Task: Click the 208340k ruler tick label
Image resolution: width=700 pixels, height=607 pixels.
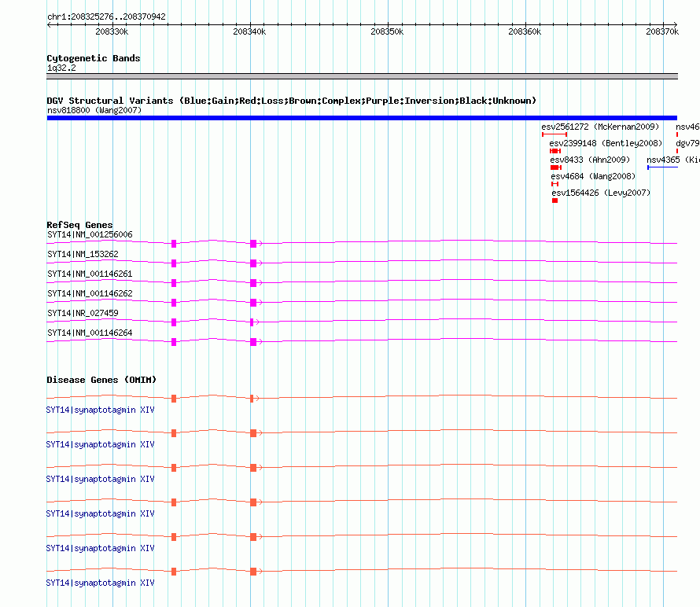Action: click(249, 31)
